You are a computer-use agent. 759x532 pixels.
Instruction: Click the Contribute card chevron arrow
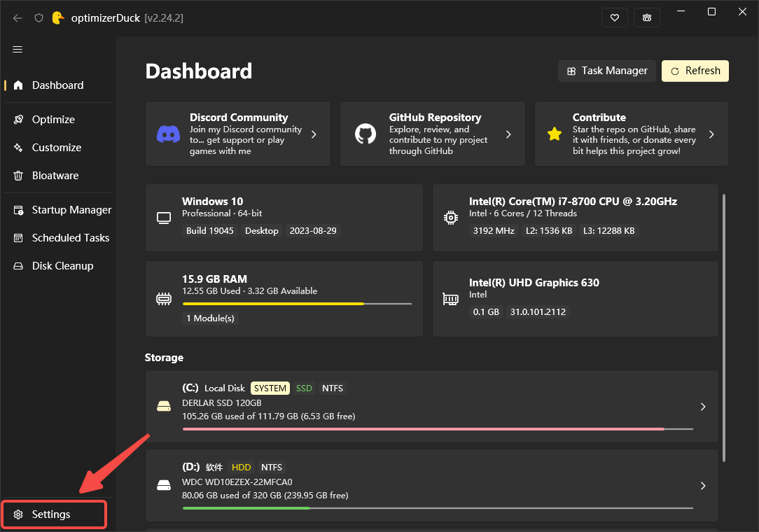point(711,134)
